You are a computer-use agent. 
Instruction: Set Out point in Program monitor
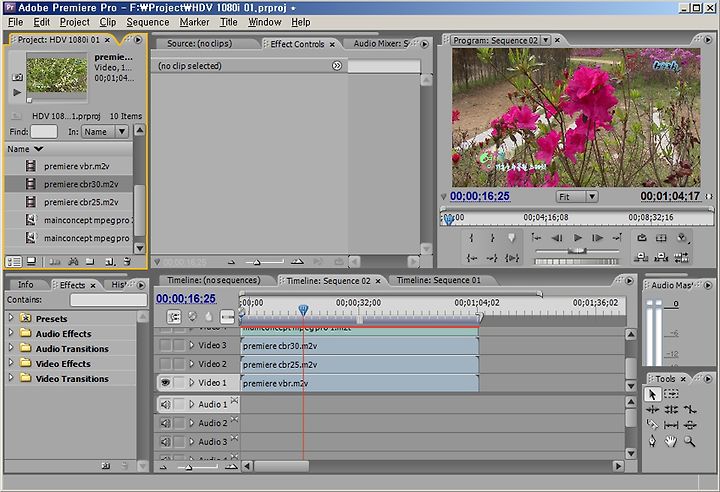pos(492,238)
